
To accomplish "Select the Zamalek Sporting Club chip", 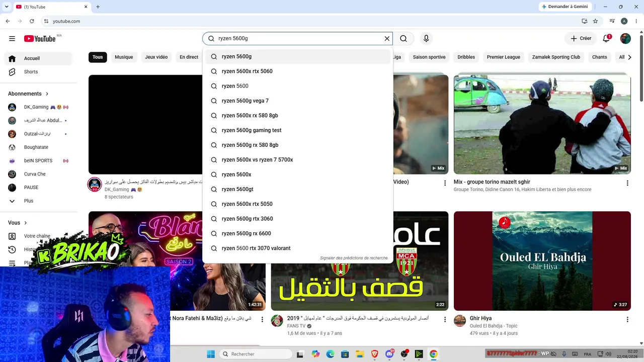I will coord(556,57).
